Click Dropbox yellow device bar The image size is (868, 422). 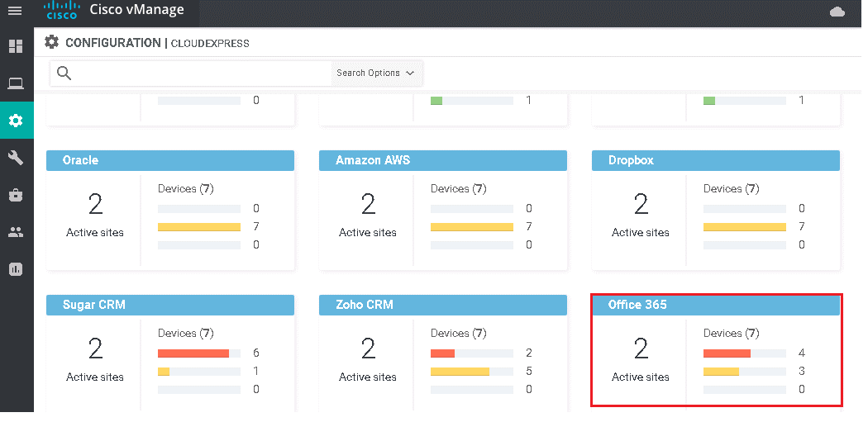click(745, 227)
